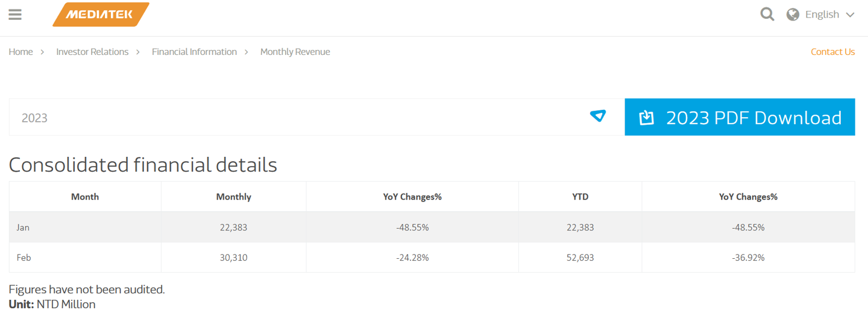This screenshot has height=327, width=868.
Task: Open the Contact Us link
Action: pyautogui.click(x=832, y=52)
